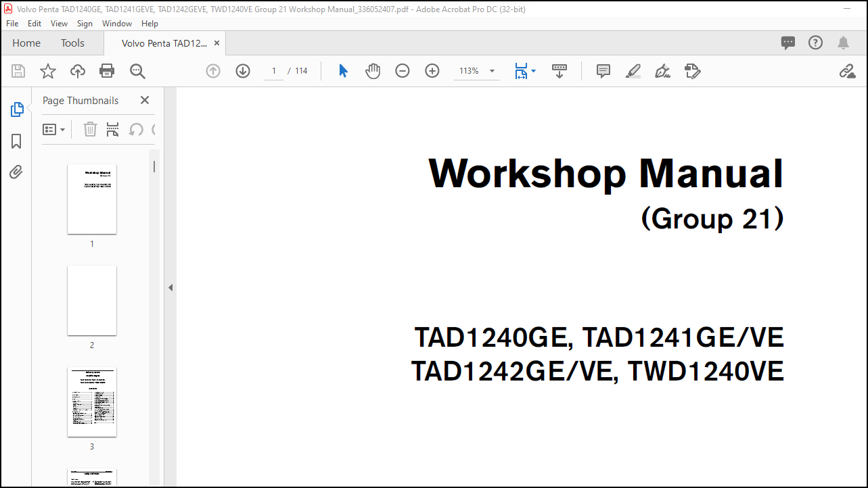Delete selected page trash icon
The image size is (868, 488).
(90, 129)
